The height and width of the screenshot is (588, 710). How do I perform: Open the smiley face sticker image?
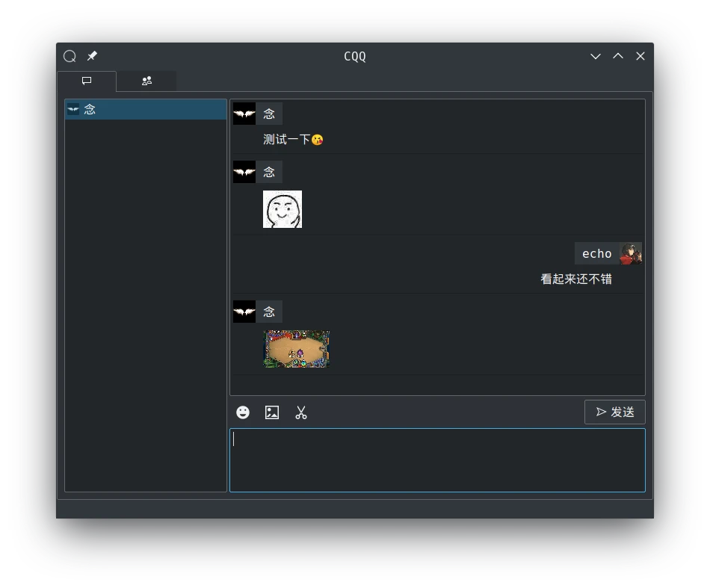pyautogui.click(x=283, y=209)
